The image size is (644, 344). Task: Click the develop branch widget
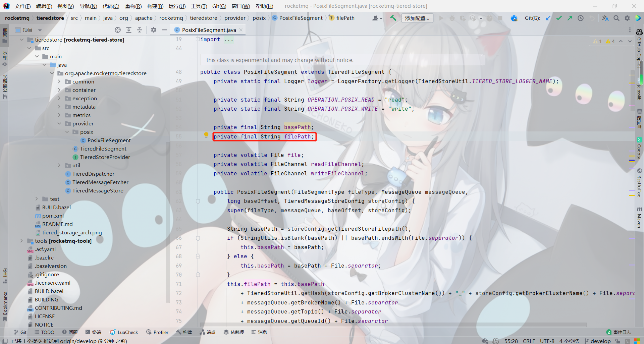point(597,341)
